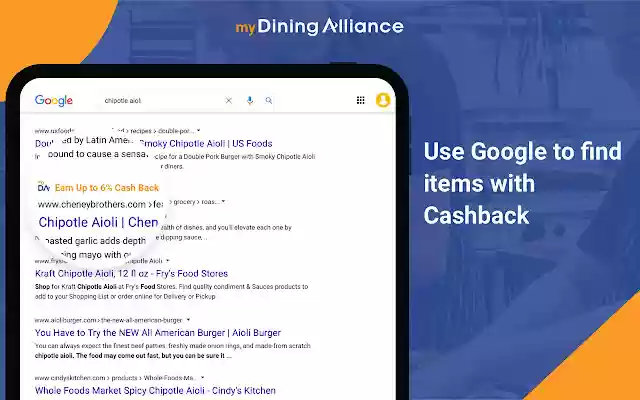Screen dimensions: 640x400
Task: Start voice search with the microphone icon
Action: point(250,100)
